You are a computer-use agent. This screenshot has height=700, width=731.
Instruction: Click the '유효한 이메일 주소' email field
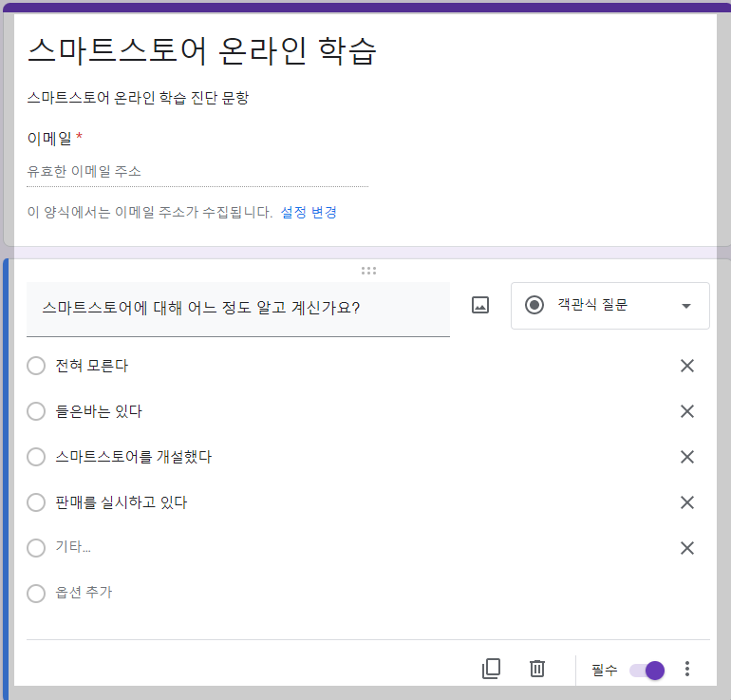coord(197,172)
